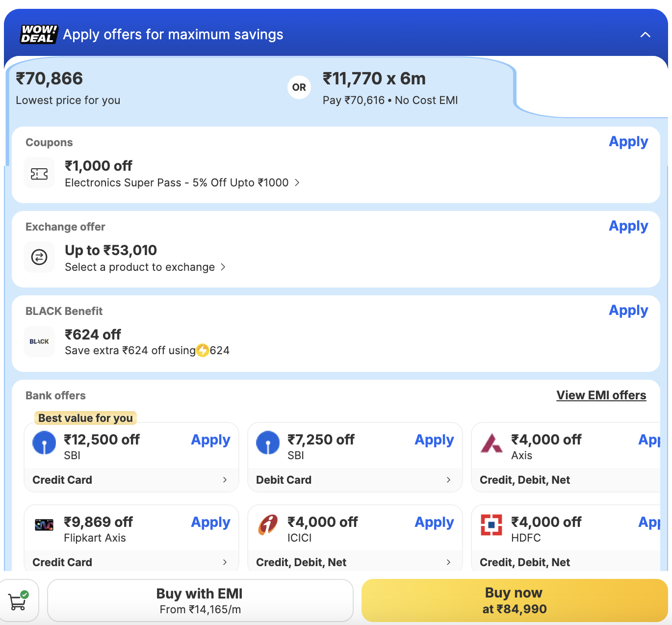Expand SBI Credit Card offer details
672x625 pixels.
coord(225,480)
